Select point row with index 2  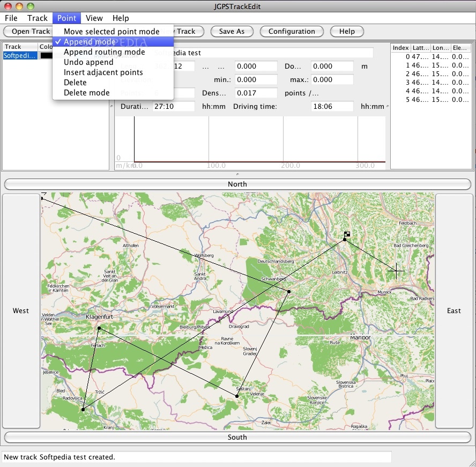pyautogui.click(x=431, y=74)
